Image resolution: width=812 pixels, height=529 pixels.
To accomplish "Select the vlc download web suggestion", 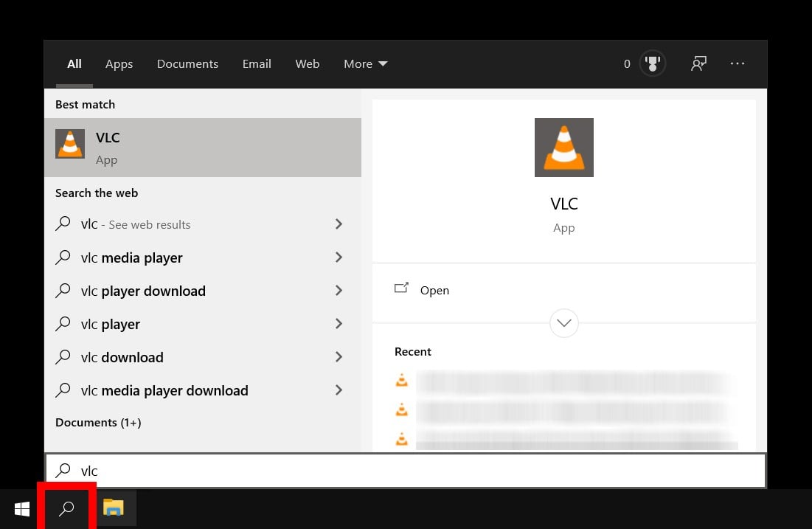I will (x=122, y=357).
